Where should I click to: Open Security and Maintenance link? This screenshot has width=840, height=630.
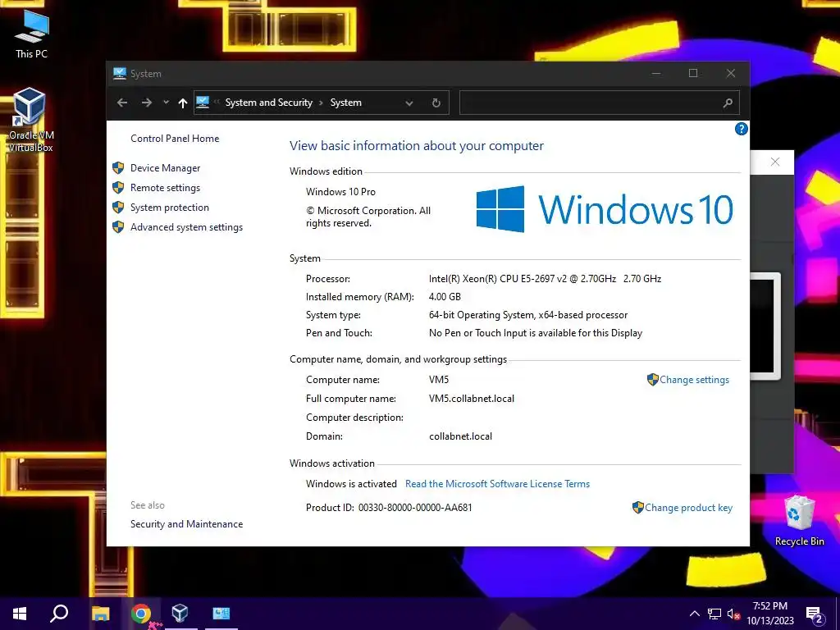pyautogui.click(x=186, y=524)
